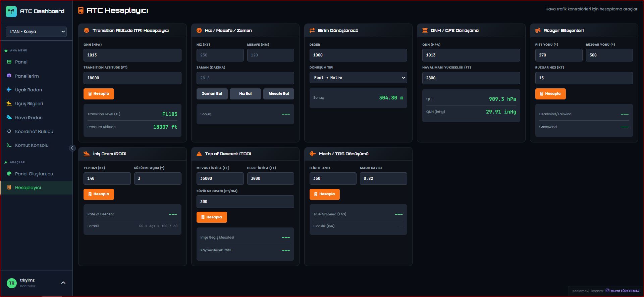Click the Hız Bul button
Viewport: 644px width, 297px height.
point(245,94)
